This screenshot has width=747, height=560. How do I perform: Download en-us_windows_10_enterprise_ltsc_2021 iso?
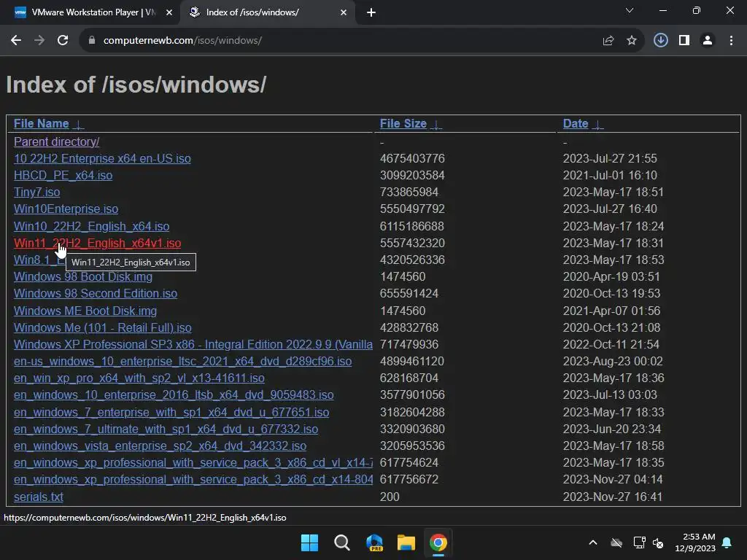tap(183, 362)
